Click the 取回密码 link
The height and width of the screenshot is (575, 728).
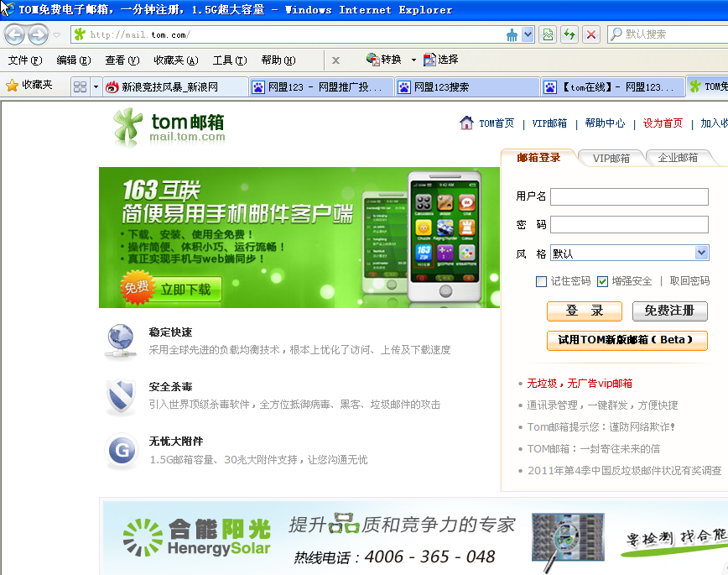click(x=689, y=281)
